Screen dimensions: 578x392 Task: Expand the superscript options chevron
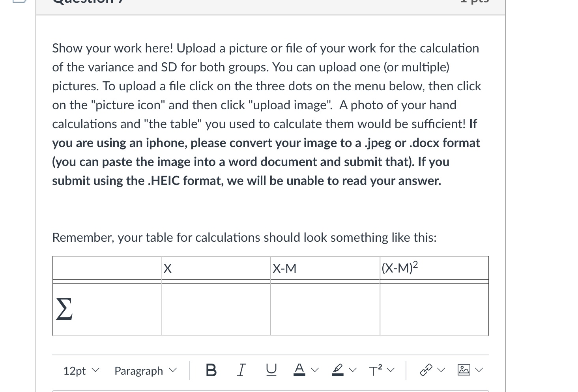(390, 370)
